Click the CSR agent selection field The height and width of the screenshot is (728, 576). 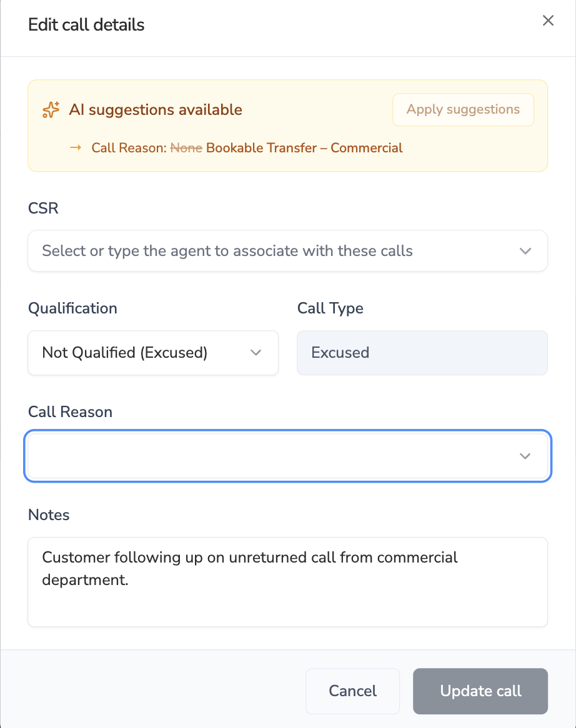[275, 251]
